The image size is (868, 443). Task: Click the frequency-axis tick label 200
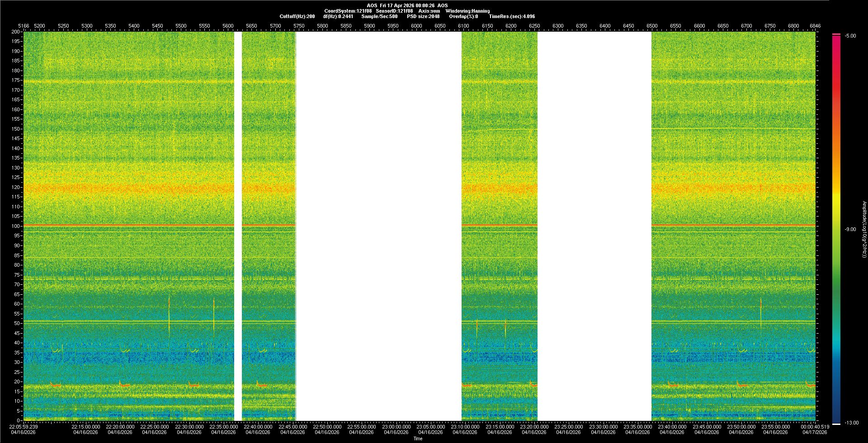[16, 32]
